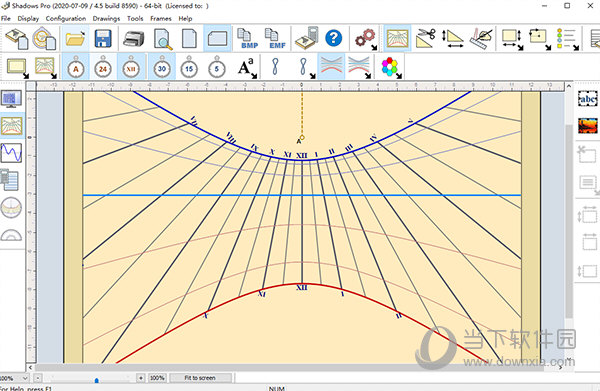
Task: Toggle the 30-minute hour lines button
Action: (162, 67)
